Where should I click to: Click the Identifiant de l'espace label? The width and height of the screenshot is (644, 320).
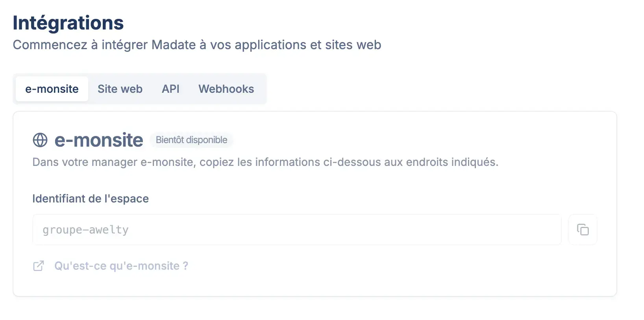click(x=91, y=199)
